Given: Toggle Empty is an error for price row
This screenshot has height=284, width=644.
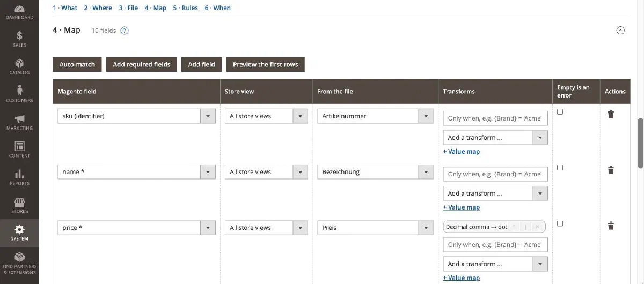Looking at the screenshot, I should 560,223.
